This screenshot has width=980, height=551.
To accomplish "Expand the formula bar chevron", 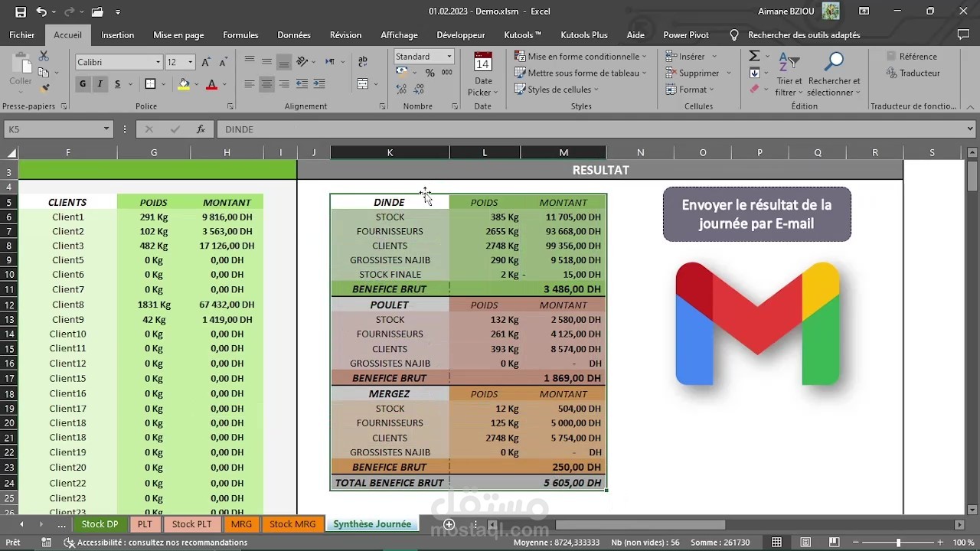I will point(970,129).
